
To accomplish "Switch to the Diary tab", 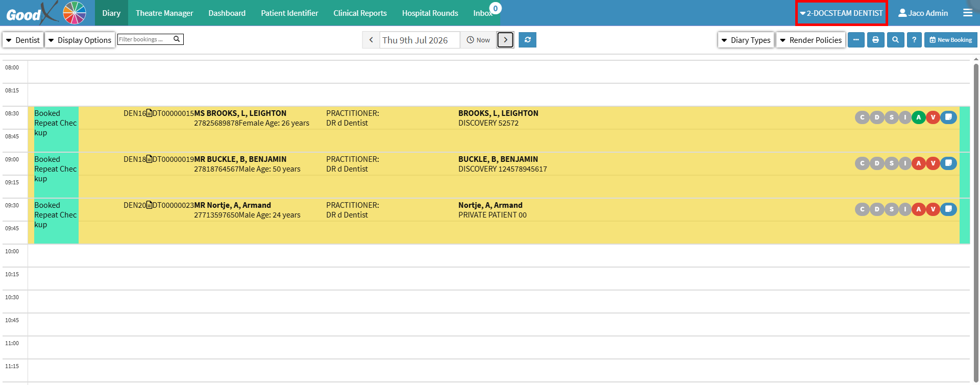I will coord(111,13).
